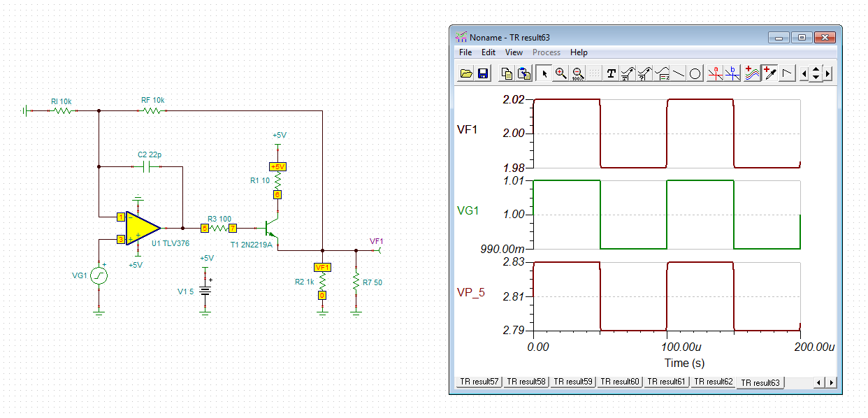Open the File menu
868x418 pixels.
coord(465,52)
